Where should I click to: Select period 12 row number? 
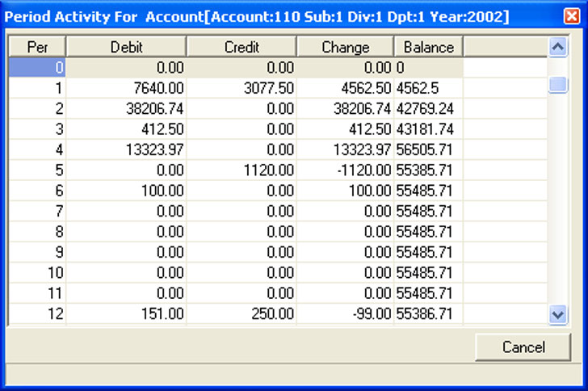(x=37, y=313)
